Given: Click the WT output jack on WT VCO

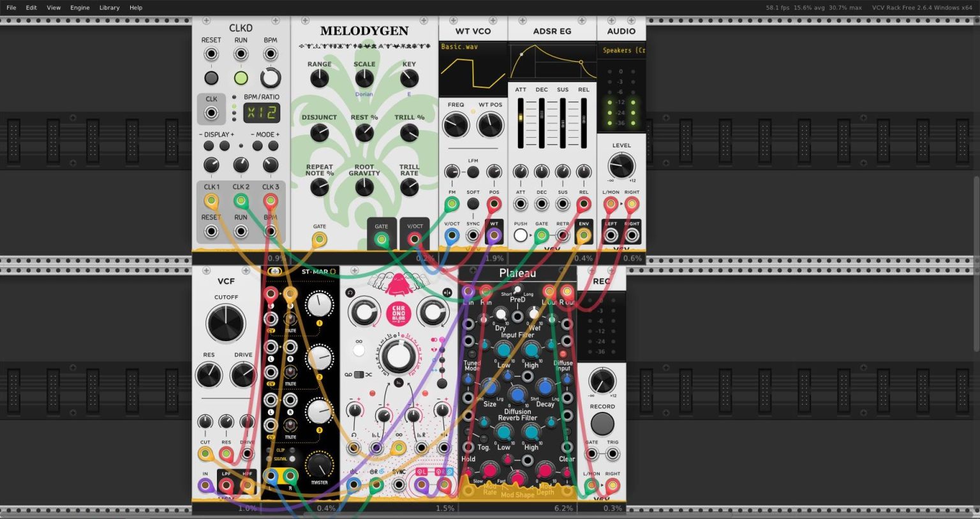Looking at the screenshot, I should coord(494,236).
